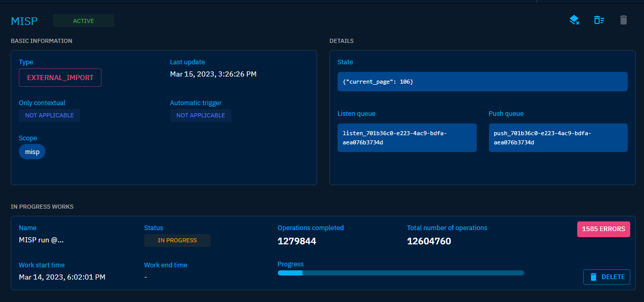
Task: Click the Listen queue label
Action: [x=356, y=114]
